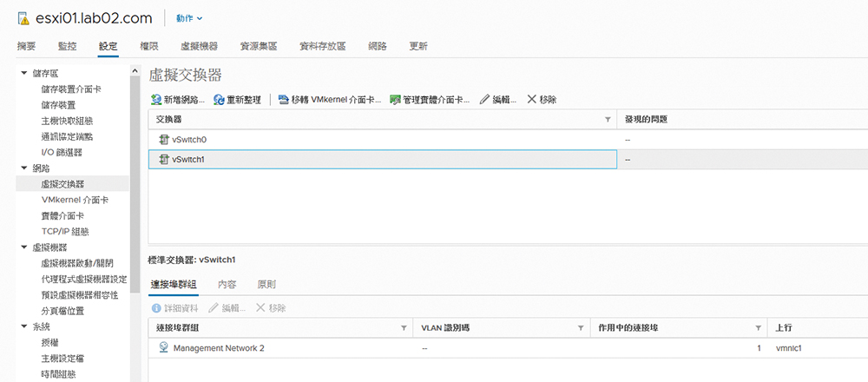Open TCP/IP 組態 in the sidebar

coord(65,232)
